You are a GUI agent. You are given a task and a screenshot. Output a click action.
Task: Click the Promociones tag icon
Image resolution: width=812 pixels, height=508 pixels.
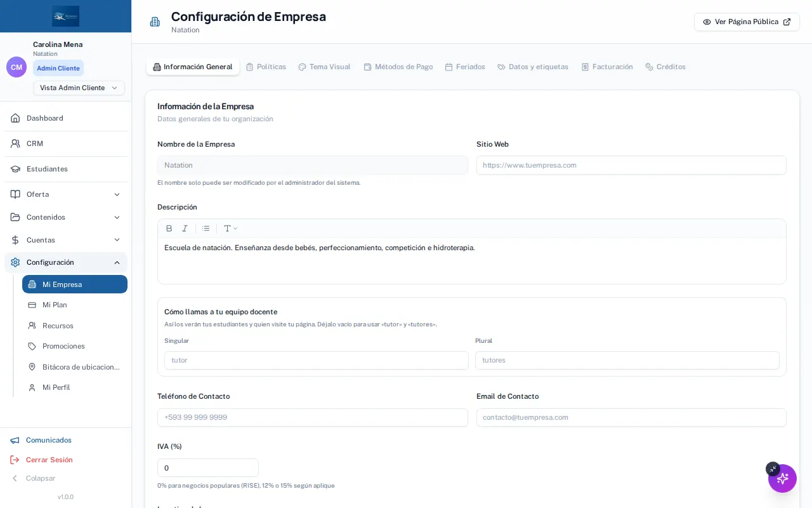[32, 346]
